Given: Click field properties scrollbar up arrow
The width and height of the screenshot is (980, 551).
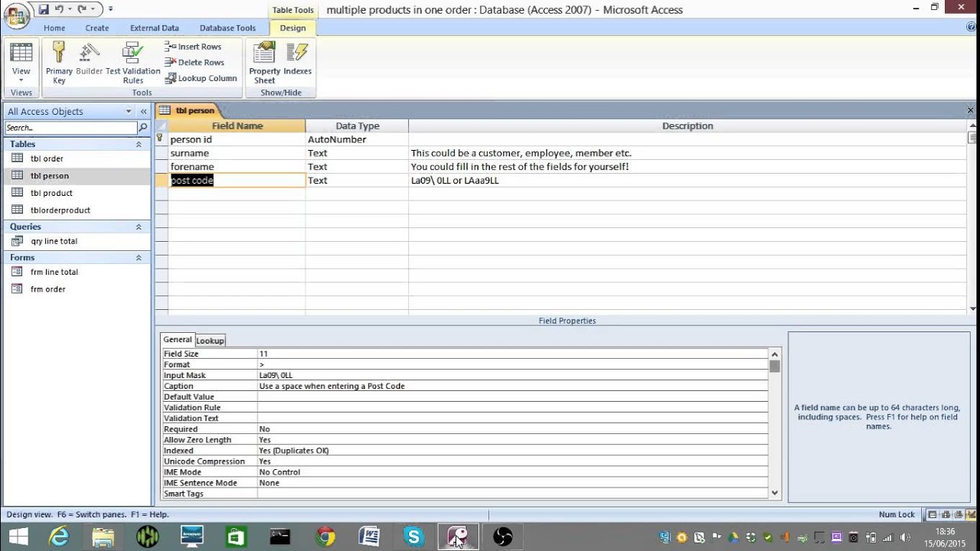Looking at the screenshot, I should 775,354.
